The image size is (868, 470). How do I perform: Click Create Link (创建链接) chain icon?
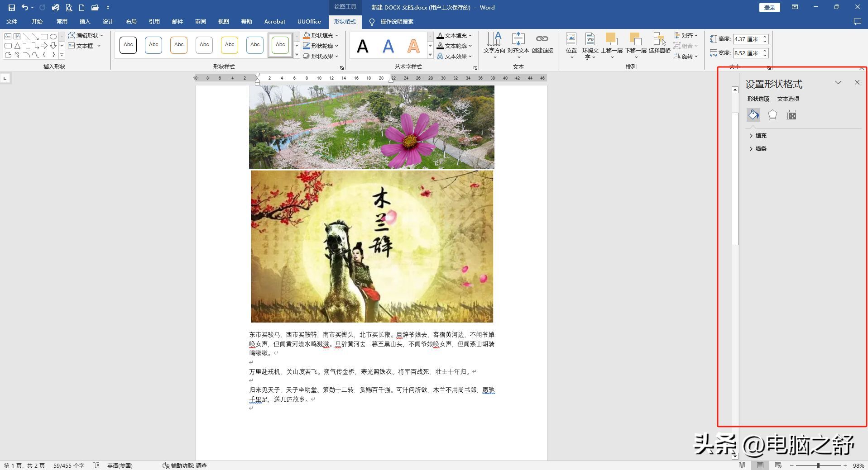click(x=542, y=43)
